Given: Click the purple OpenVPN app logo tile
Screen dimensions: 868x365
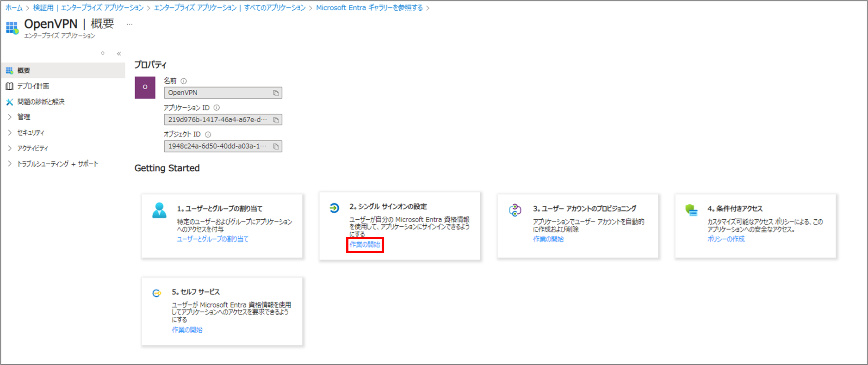Looking at the screenshot, I should pyautogui.click(x=145, y=87).
